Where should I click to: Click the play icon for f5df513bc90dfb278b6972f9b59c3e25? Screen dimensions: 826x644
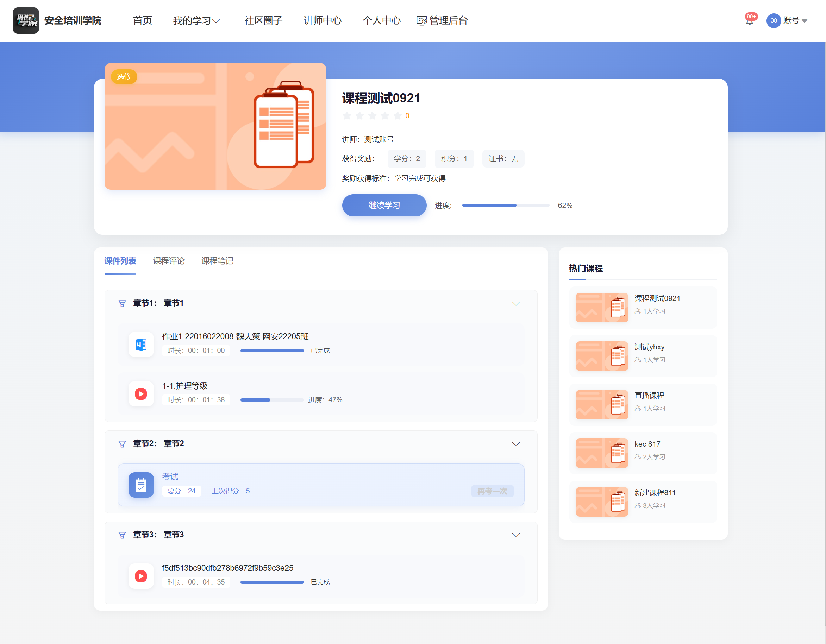tap(141, 576)
